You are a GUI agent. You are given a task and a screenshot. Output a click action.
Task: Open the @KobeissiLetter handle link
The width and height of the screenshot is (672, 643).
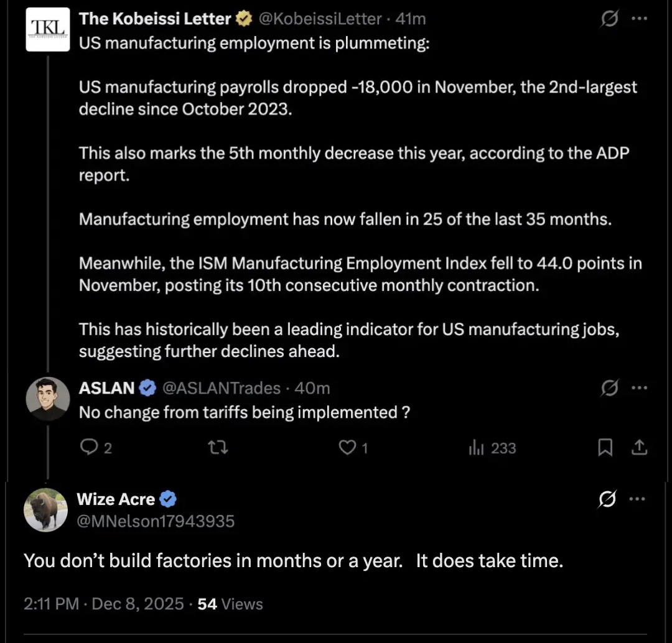(x=319, y=19)
